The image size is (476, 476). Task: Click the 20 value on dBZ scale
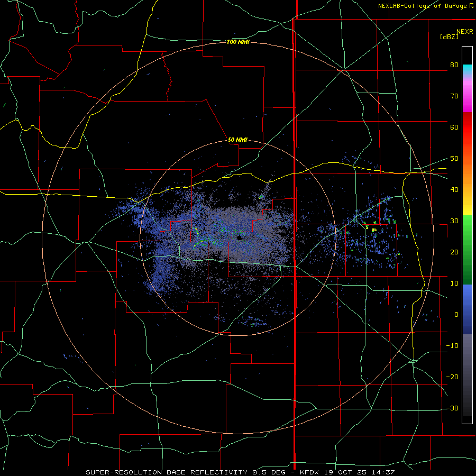pyautogui.click(x=454, y=252)
